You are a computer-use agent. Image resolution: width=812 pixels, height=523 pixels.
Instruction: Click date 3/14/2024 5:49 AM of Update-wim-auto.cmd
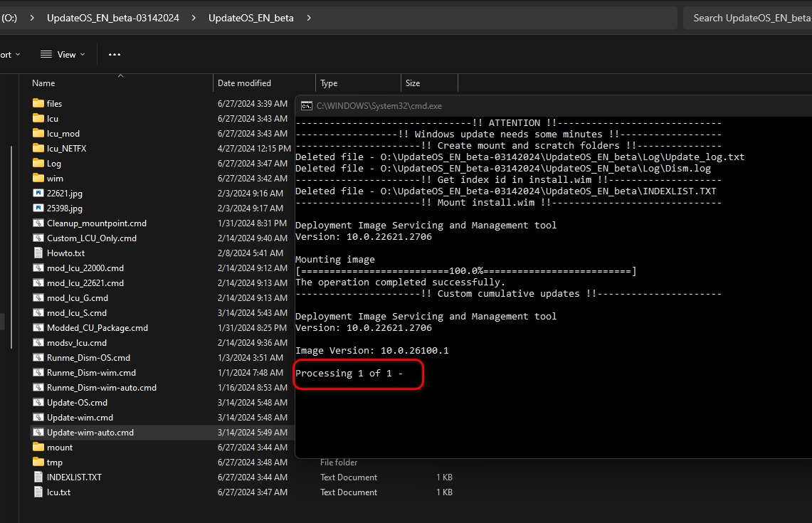point(252,433)
